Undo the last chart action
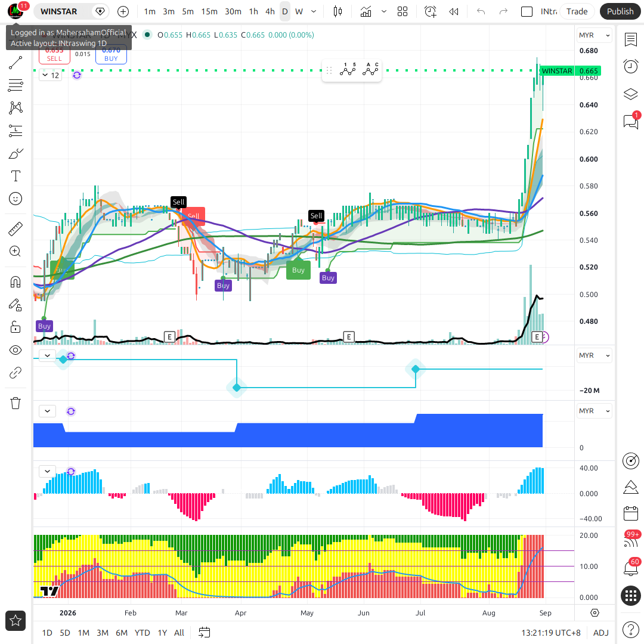Image resolution: width=644 pixels, height=644 pixels. point(481,11)
